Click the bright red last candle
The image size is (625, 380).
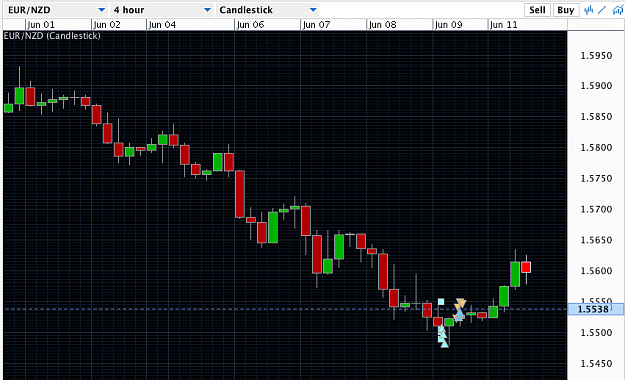[x=526, y=267]
